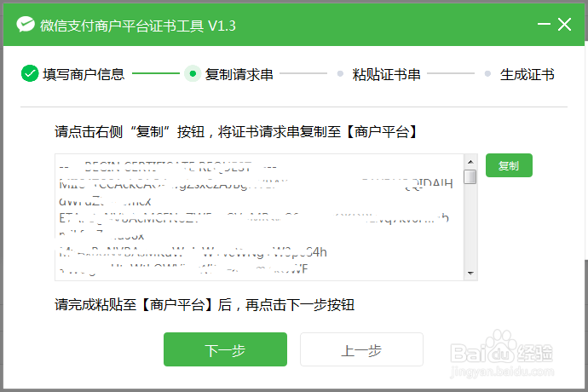Click the scrollbar down arrow
Viewport: 588px width, 392px height.
coord(470,273)
